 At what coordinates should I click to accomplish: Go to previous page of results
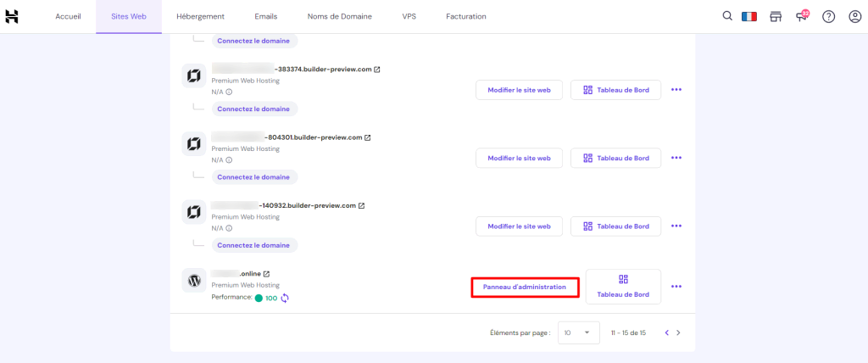[x=665, y=332]
